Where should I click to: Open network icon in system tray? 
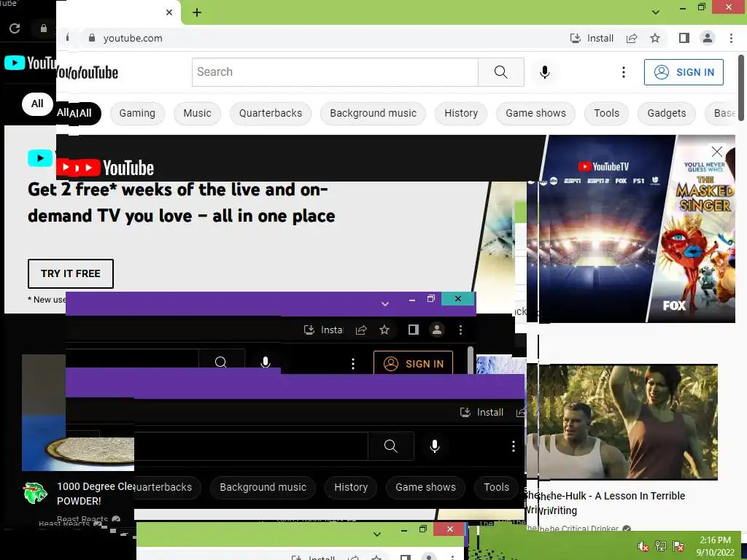click(660, 545)
